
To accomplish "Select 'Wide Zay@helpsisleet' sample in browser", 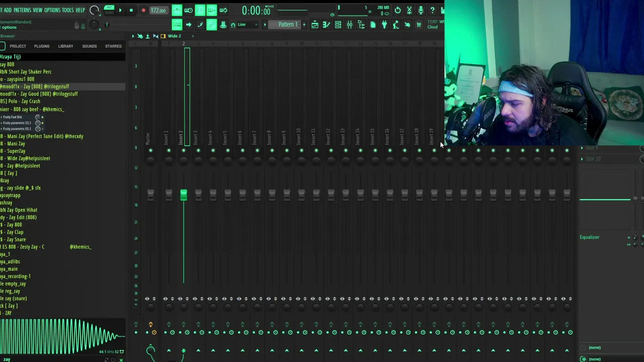I will point(25,158).
